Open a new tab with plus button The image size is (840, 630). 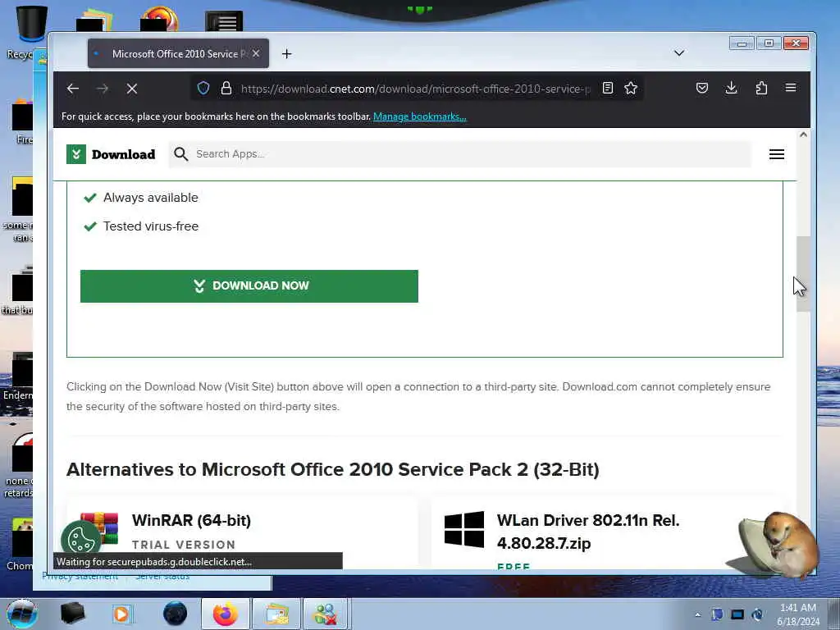286,53
